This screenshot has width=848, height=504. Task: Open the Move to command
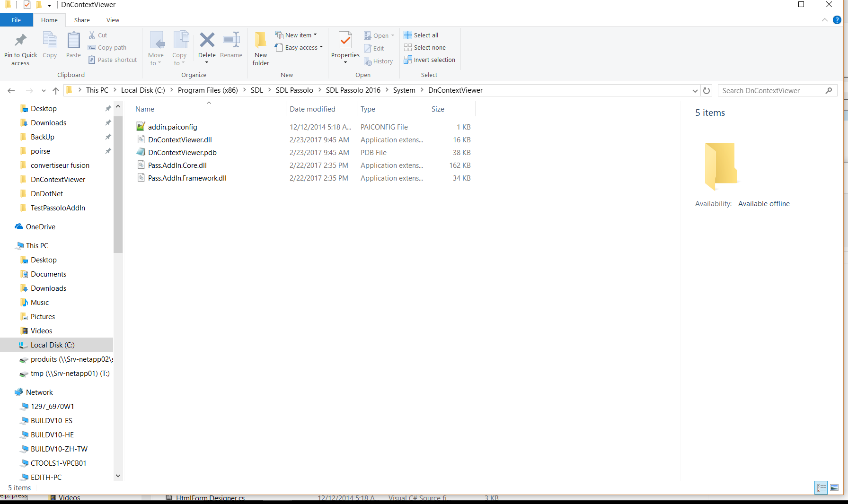coord(156,48)
